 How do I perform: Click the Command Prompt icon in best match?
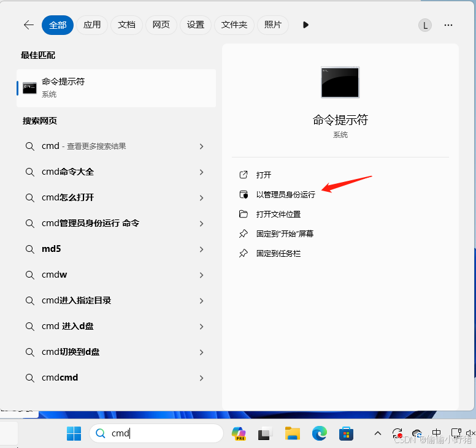tap(29, 88)
